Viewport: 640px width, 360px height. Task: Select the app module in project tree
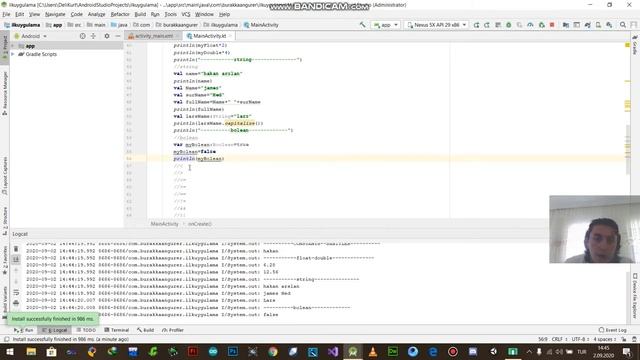pos(30,46)
